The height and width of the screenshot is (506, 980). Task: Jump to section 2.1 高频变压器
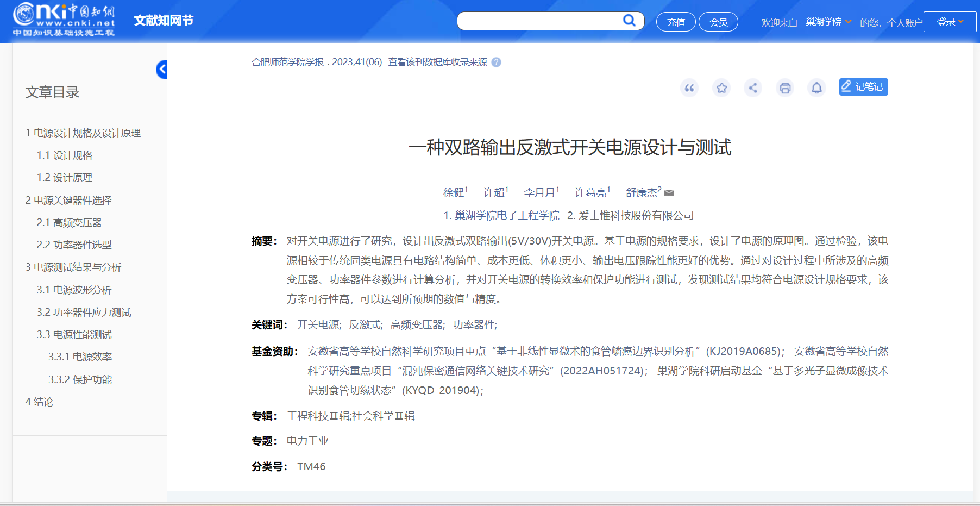point(69,223)
